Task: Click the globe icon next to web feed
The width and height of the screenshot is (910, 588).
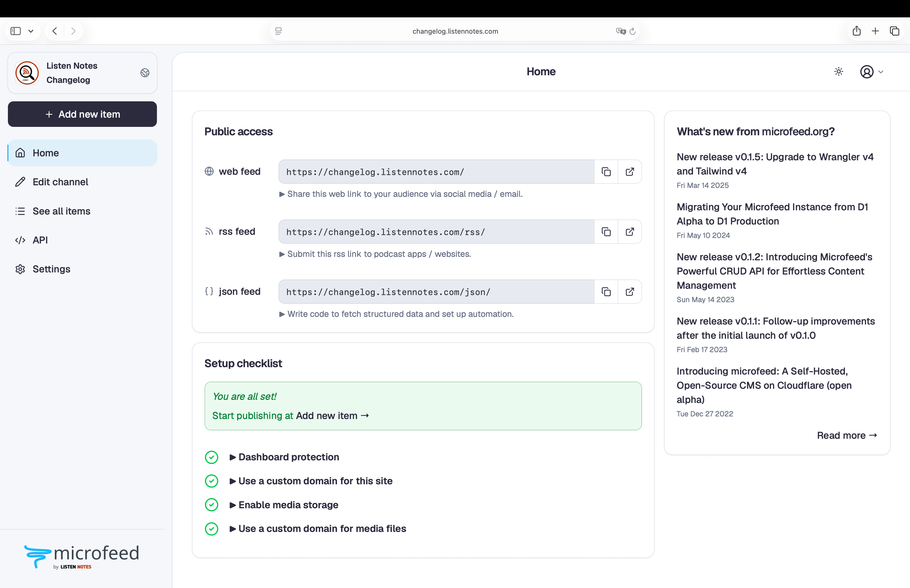Action: click(x=209, y=171)
